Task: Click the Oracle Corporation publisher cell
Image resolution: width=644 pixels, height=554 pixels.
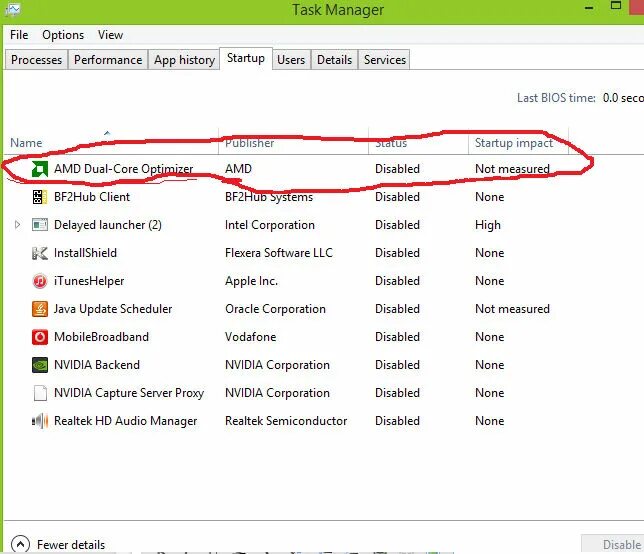Action: coord(275,309)
